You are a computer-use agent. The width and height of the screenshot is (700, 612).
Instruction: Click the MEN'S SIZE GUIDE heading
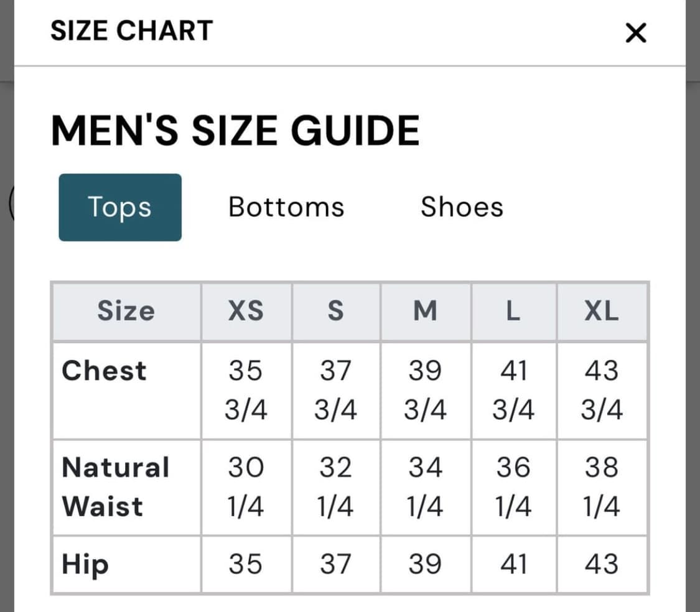tap(235, 131)
